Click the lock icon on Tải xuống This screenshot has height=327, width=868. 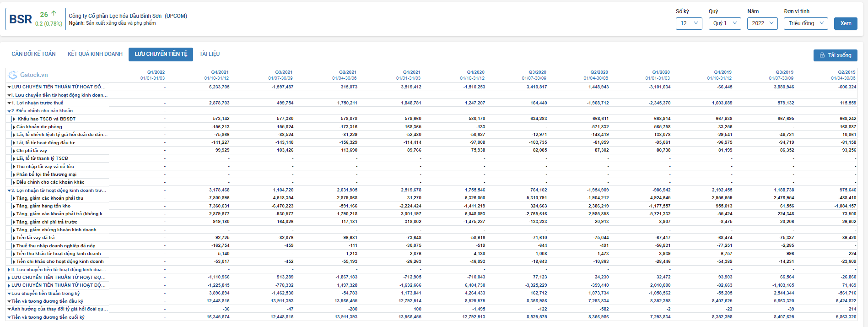click(x=822, y=55)
